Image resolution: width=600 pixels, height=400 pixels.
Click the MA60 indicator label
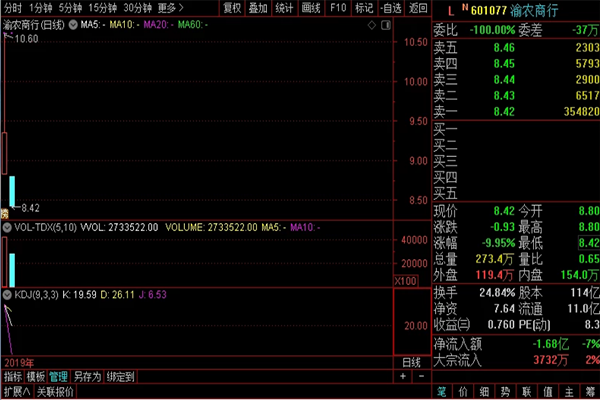[x=193, y=25]
